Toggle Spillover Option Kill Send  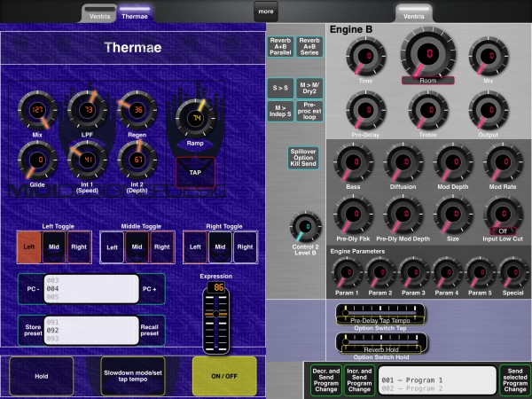[x=303, y=158]
